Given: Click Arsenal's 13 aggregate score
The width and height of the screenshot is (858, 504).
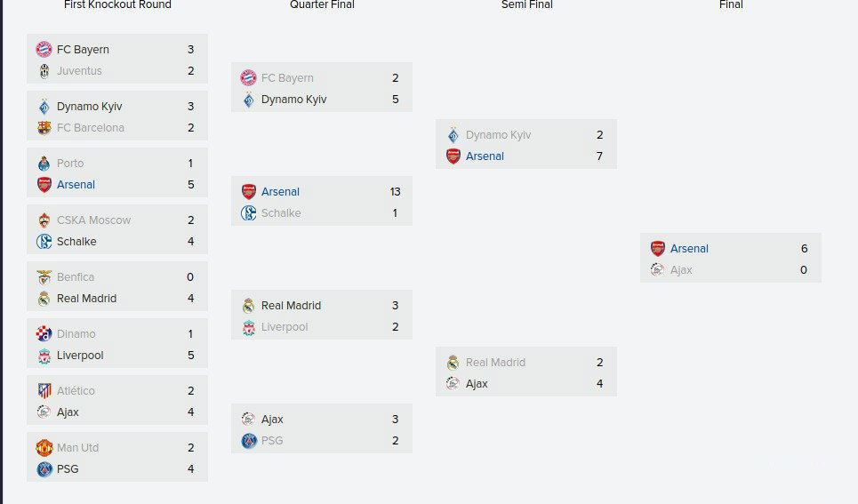Looking at the screenshot, I should tap(395, 191).
